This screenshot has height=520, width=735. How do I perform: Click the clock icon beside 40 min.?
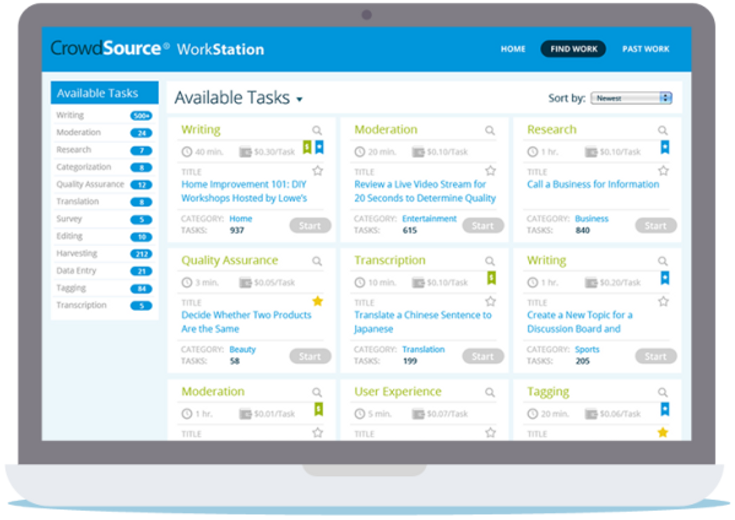coord(187,152)
